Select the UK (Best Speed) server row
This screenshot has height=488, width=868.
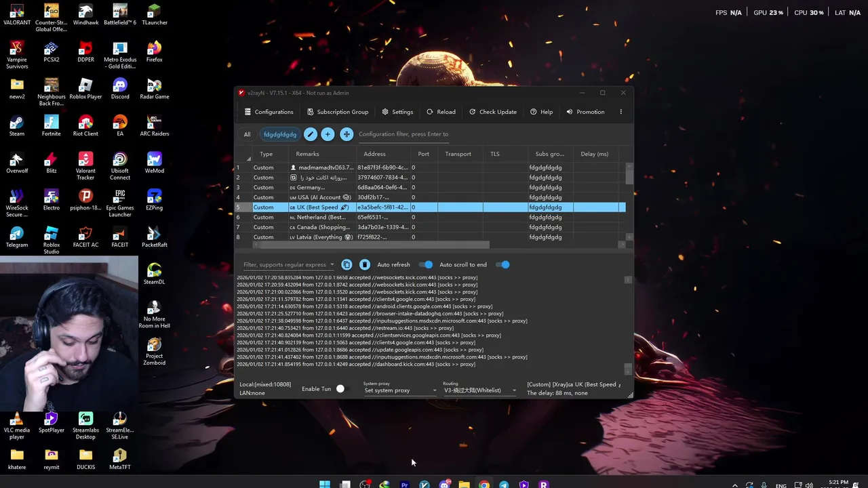tap(430, 207)
